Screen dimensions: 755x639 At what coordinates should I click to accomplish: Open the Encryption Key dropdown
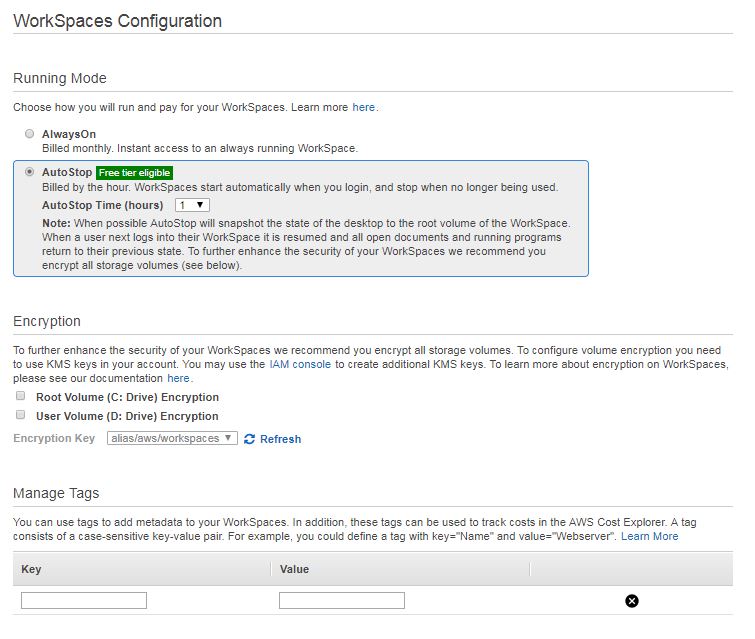(x=172, y=438)
